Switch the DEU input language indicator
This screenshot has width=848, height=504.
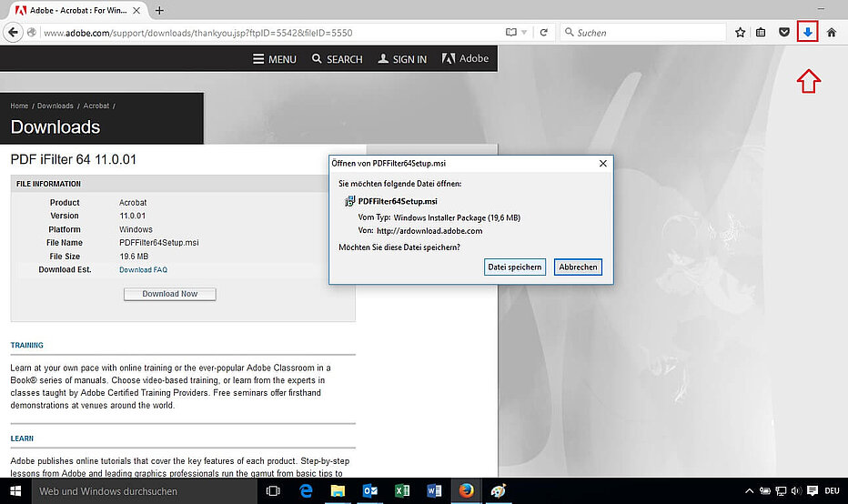(832, 491)
